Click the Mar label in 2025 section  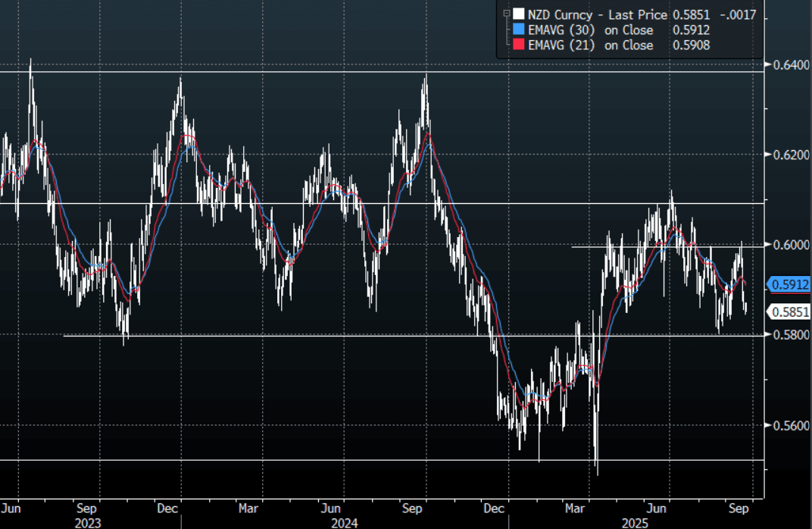576,508
